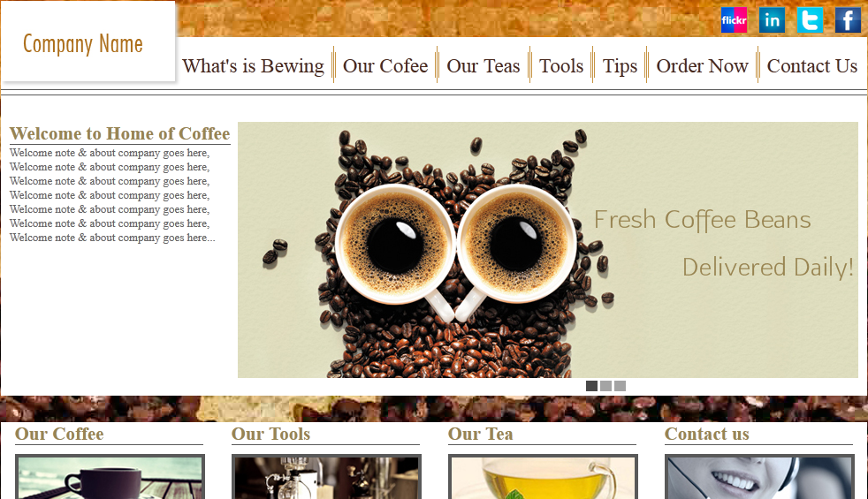Viewport: 868px width, 499px height.
Task: Open the Our Tools brewer thumbnail
Action: coord(327,477)
